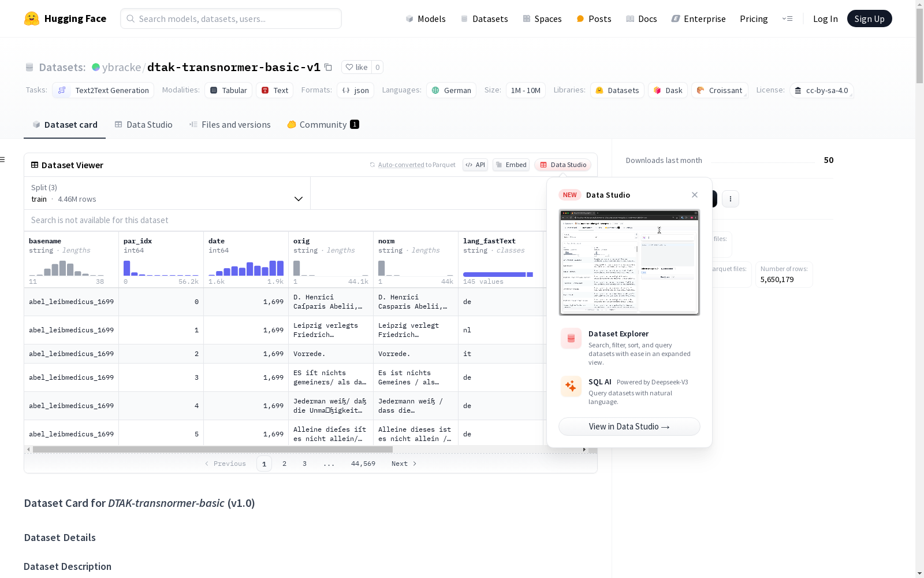Click the table horizontal scrollbar
924x578 pixels.
(x=213, y=449)
